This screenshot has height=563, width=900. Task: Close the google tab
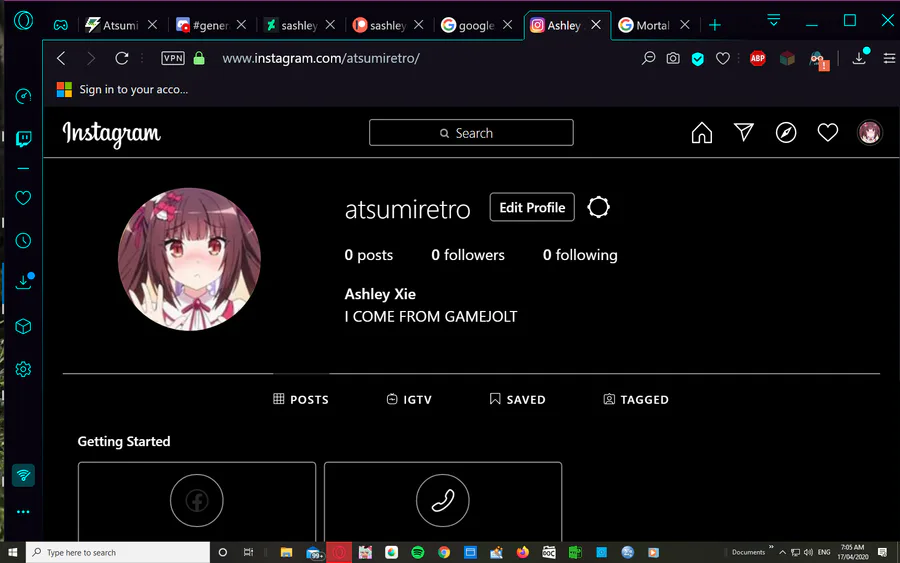(507, 25)
